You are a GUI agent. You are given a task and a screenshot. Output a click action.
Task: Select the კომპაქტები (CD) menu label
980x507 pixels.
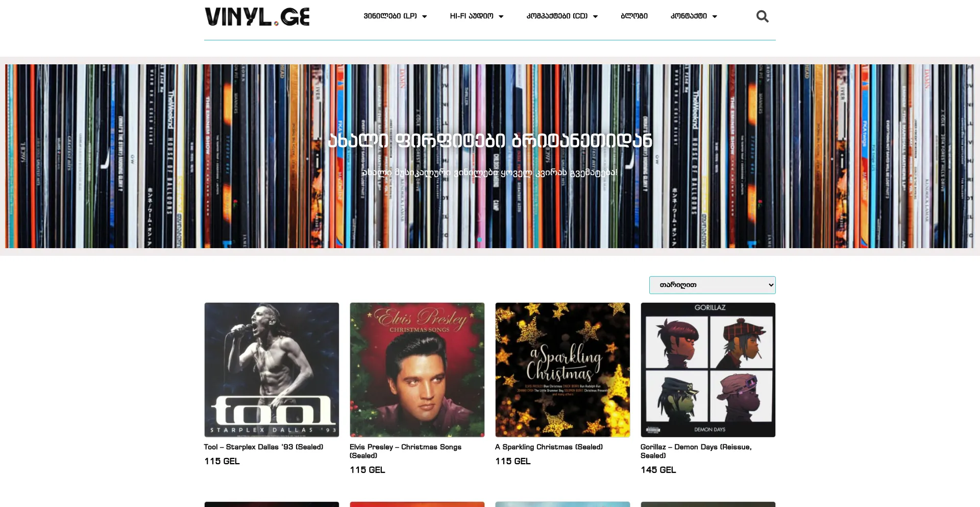(x=557, y=16)
